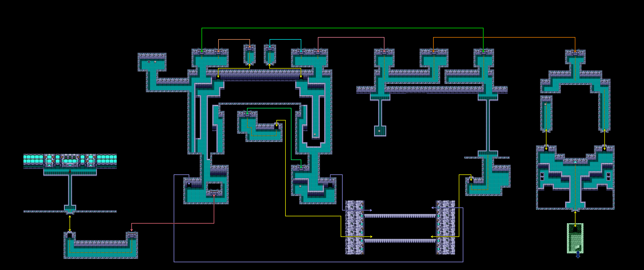Screen dimensions: 644x270
Task: Open the treasure chest in the top-left room
Action: click(x=155, y=62)
